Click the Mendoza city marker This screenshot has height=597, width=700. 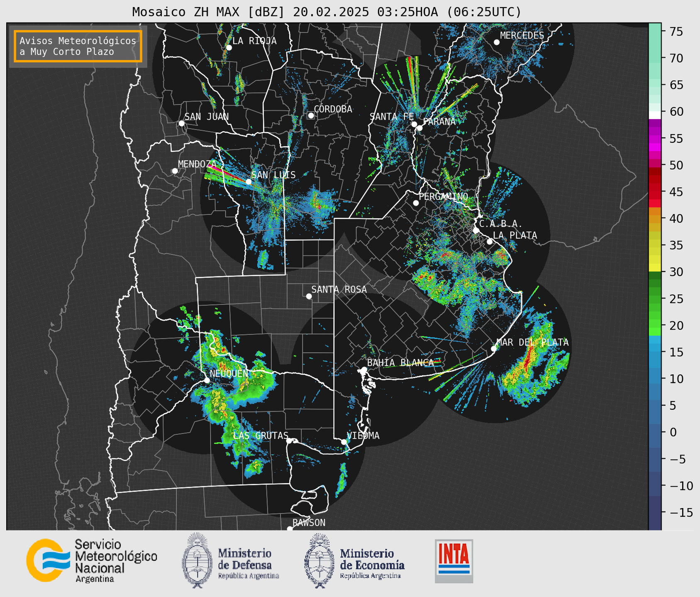click(175, 171)
